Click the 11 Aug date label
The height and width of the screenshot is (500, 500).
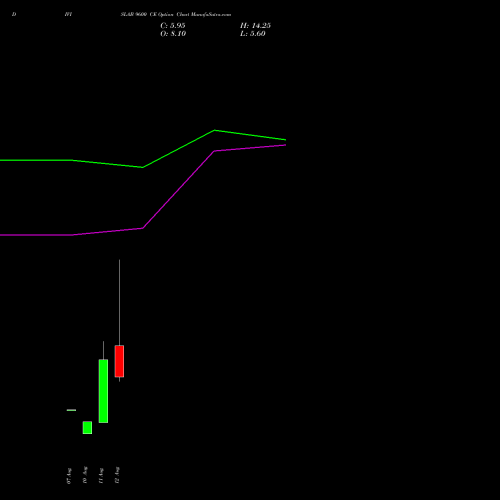(x=101, y=476)
